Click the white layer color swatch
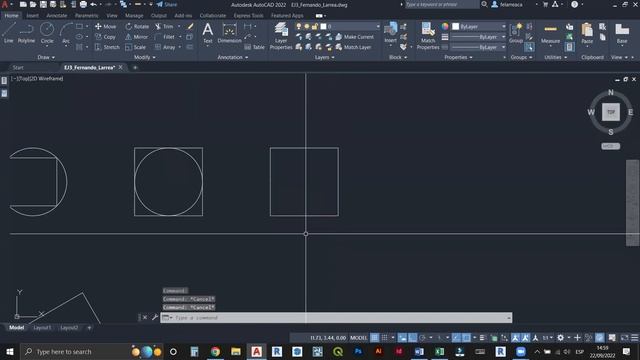This screenshot has height=360, width=640. click(324, 27)
